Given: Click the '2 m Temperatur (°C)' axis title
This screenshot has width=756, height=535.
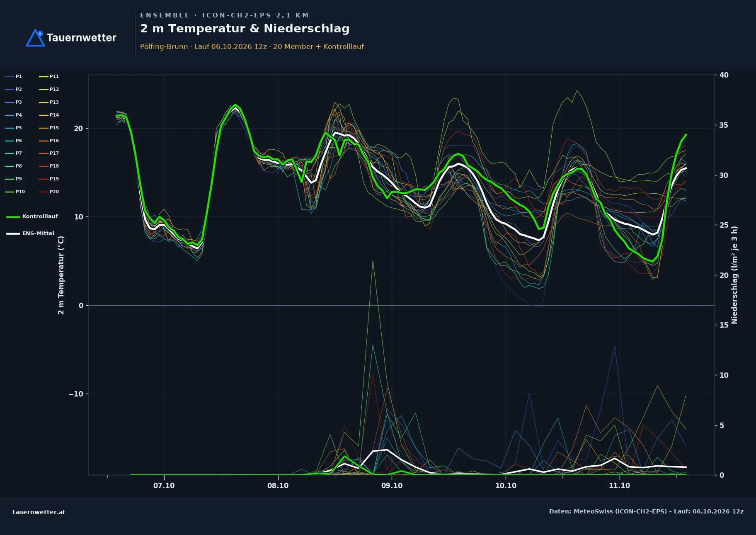Looking at the screenshot, I should point(61,275).
